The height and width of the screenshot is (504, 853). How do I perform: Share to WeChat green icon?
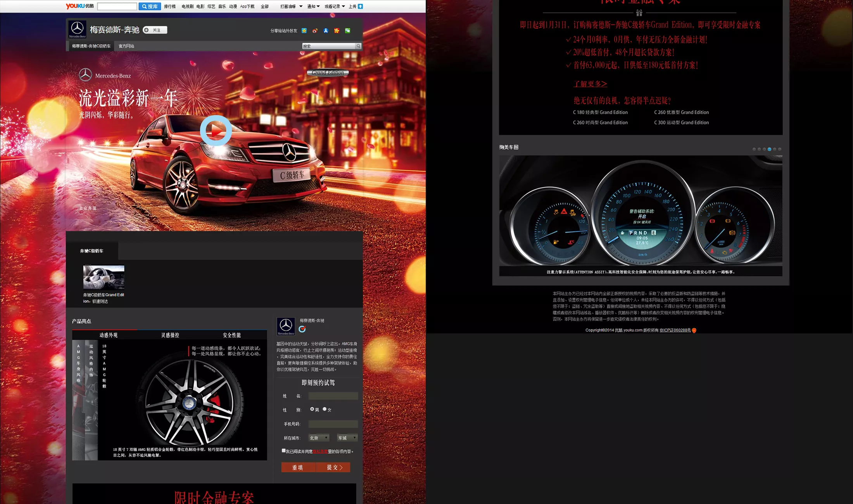click(348, 31)
